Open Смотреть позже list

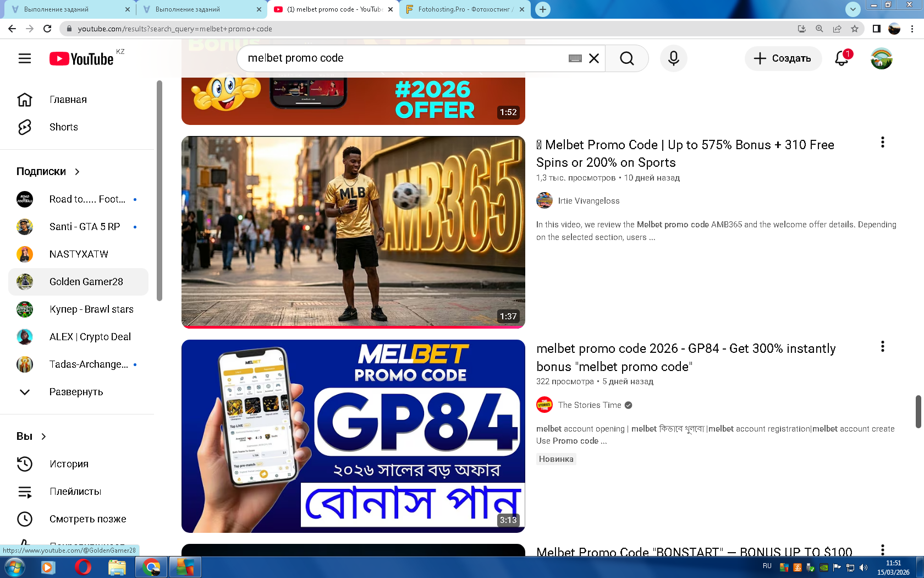[78, 519]
